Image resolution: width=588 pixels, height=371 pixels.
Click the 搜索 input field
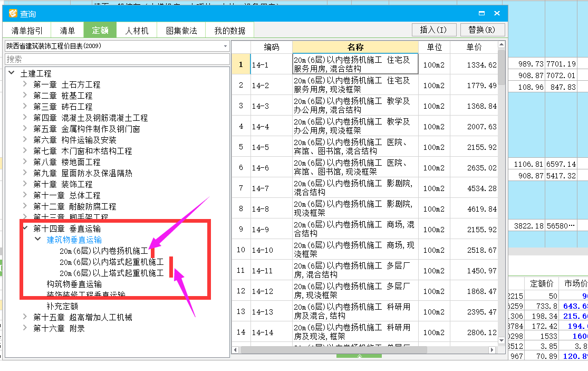(117, 59)
